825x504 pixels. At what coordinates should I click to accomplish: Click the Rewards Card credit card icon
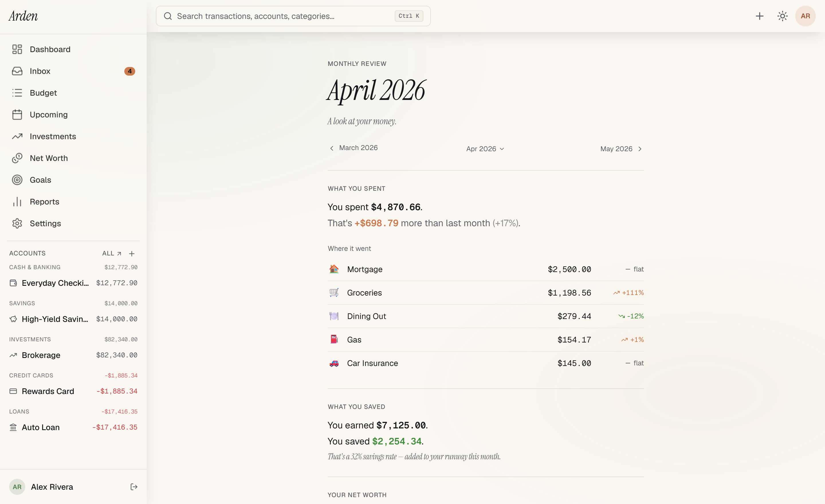coord(13,391)
